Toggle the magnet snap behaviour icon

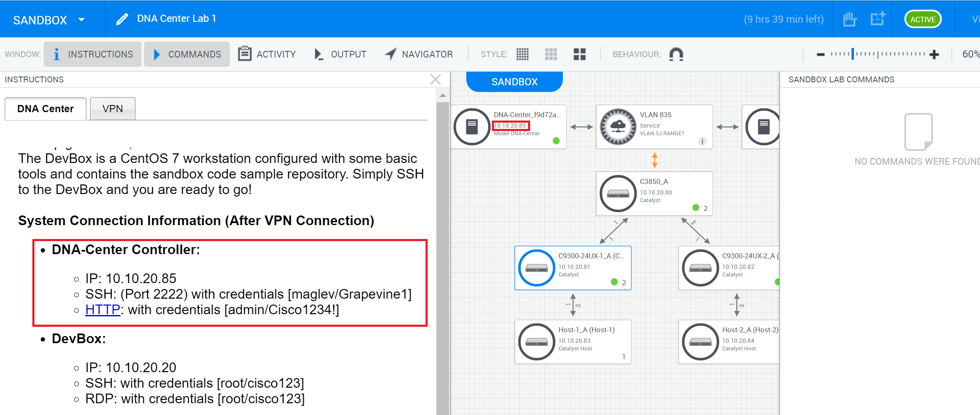676,54
